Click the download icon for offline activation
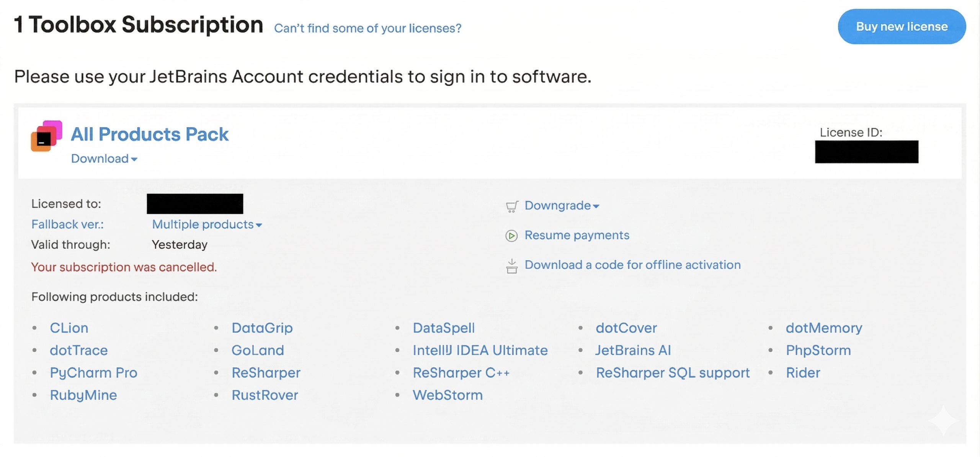The height and width of the screenshot is (457, 980). (x=511, y=266)
